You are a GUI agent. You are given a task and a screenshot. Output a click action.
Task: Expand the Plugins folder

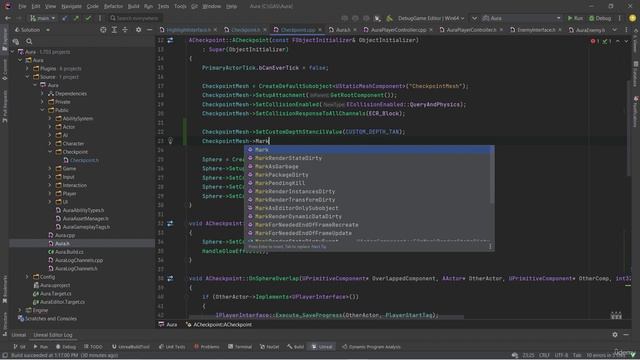27,69
